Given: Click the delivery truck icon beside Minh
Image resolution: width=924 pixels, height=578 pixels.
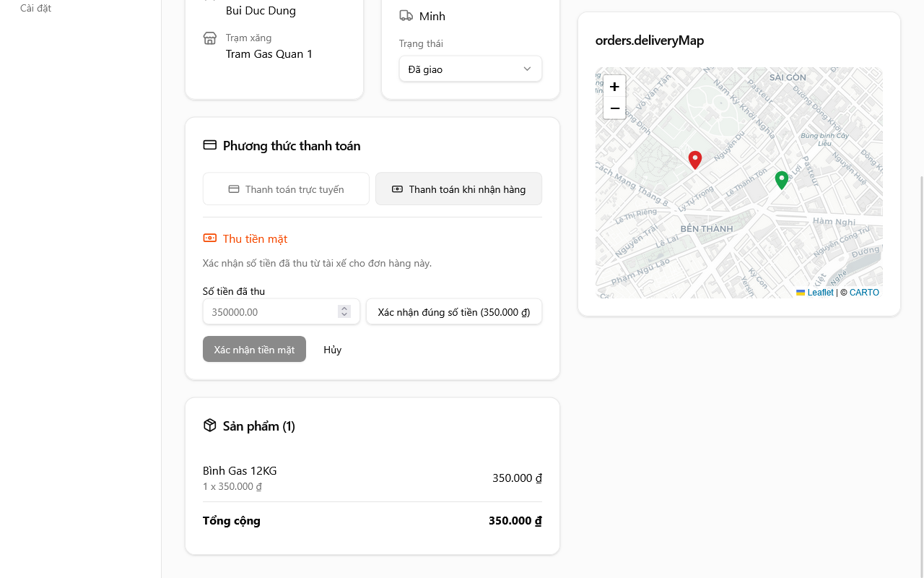Looking at the screenshot, I should point(406,16).
